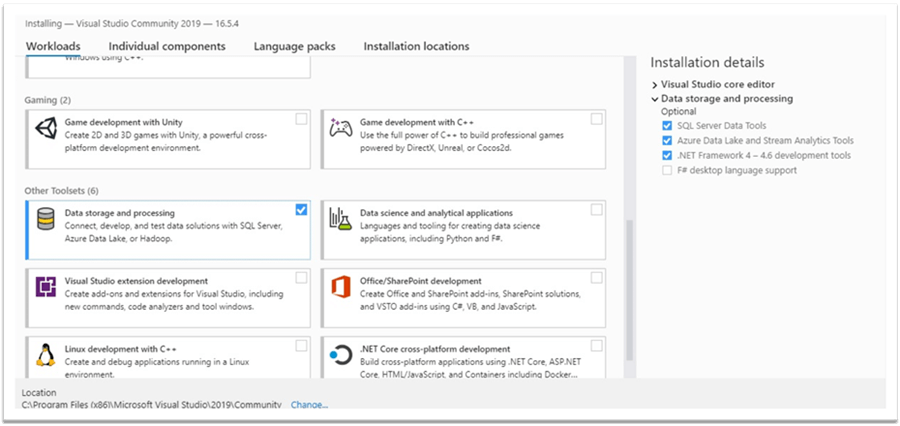
Task: Click the Other Toolsets (6) section heading
Action: point(61,191)
